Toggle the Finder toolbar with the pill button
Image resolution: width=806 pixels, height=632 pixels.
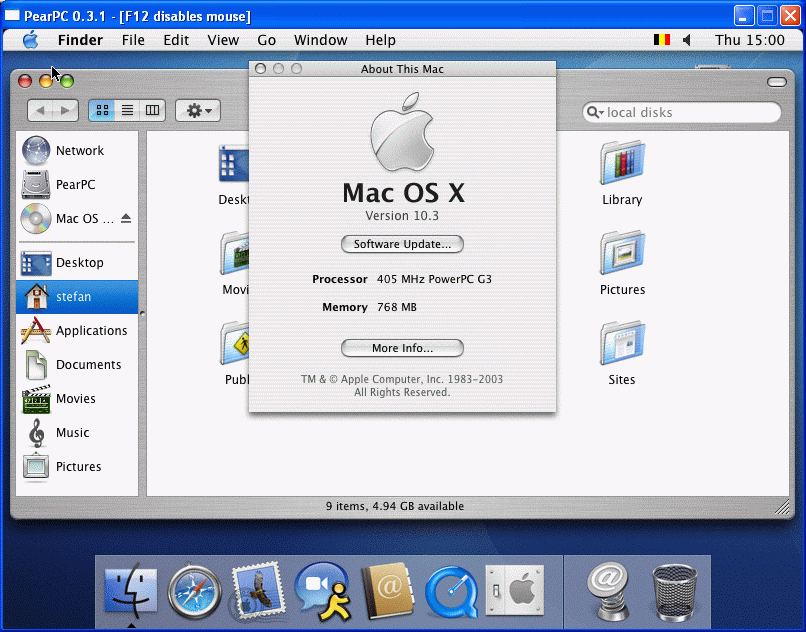coord(776,82)
